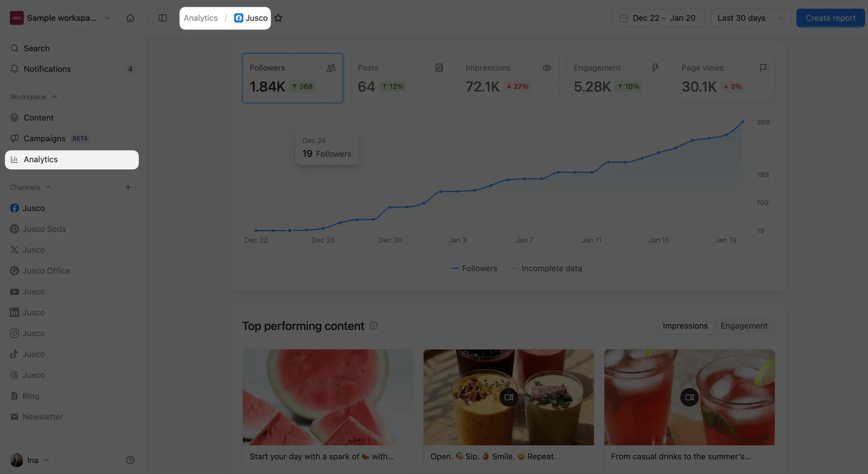Click info icon beside Top performing content
The image size is (868, 474).
click(373, 326)
